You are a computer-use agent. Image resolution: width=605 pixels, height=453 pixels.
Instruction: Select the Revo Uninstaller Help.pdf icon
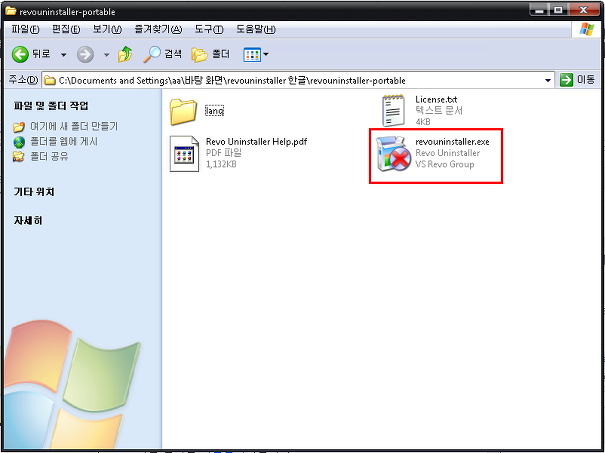coord(184,154)
